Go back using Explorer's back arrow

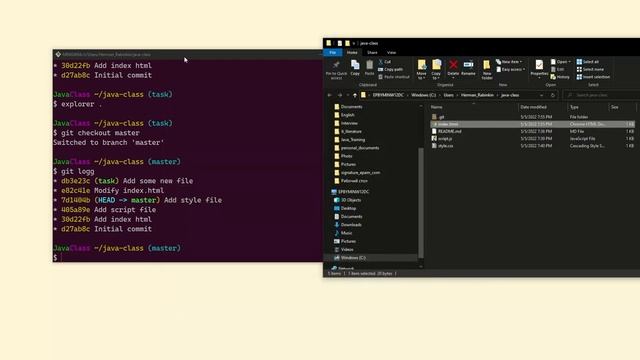coord(329,95)
